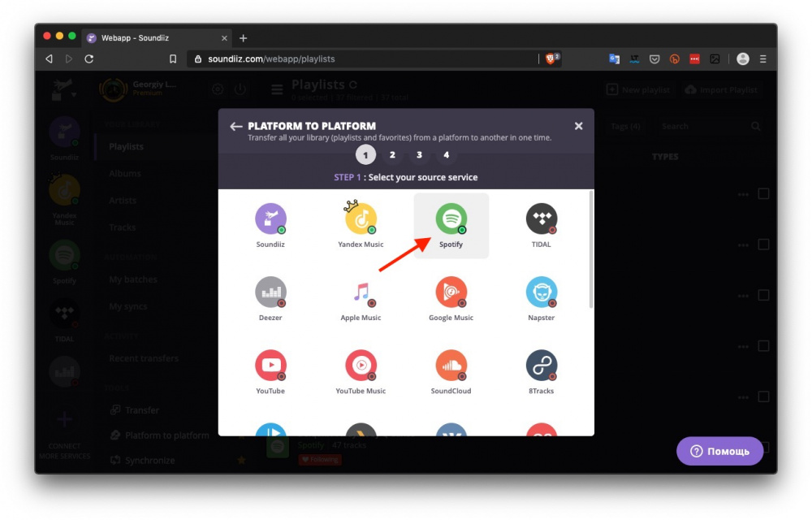Open the browser hamburger menu
This screenshot has width=812, height=520.
[762, 59]
